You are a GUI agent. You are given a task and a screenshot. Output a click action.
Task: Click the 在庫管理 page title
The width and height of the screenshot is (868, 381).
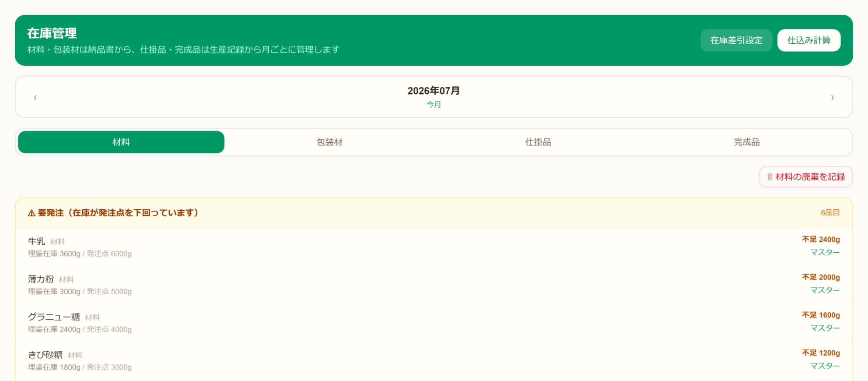tap(52, 33)
